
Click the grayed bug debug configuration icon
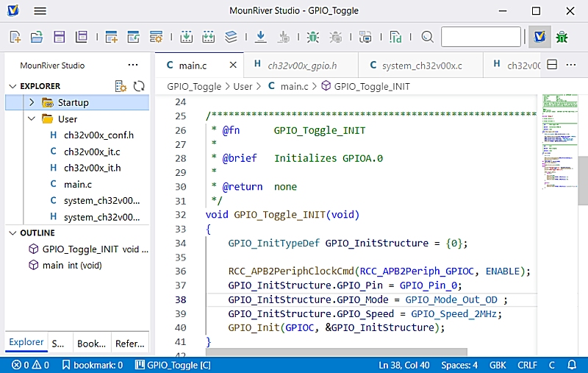tap(336, 37)
